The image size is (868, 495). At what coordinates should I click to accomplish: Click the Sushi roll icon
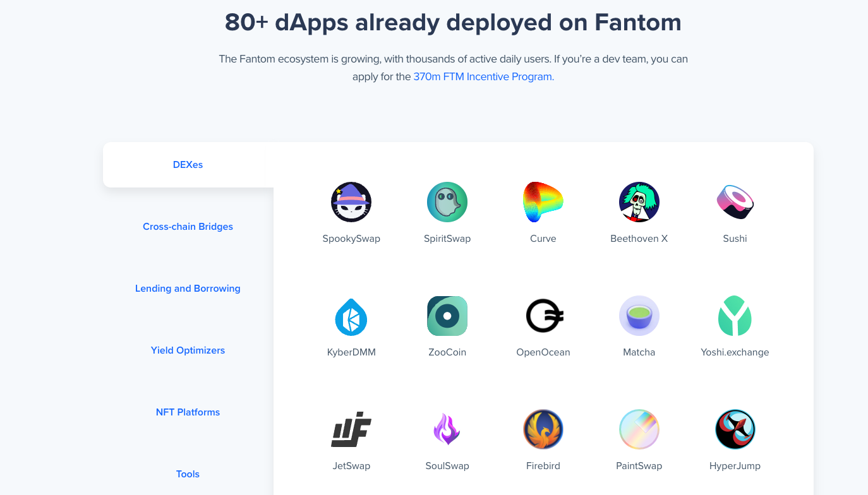pyautogui.click(x=735, y=202)
